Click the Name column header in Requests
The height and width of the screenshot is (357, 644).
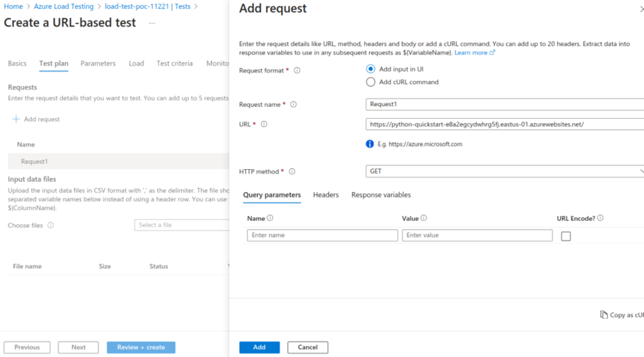point(26,145)
